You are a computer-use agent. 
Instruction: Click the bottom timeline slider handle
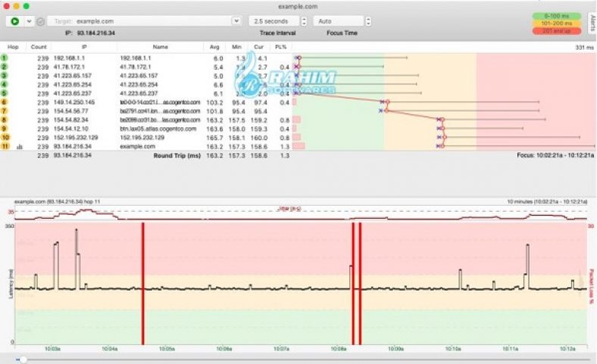tap(23, 359)
